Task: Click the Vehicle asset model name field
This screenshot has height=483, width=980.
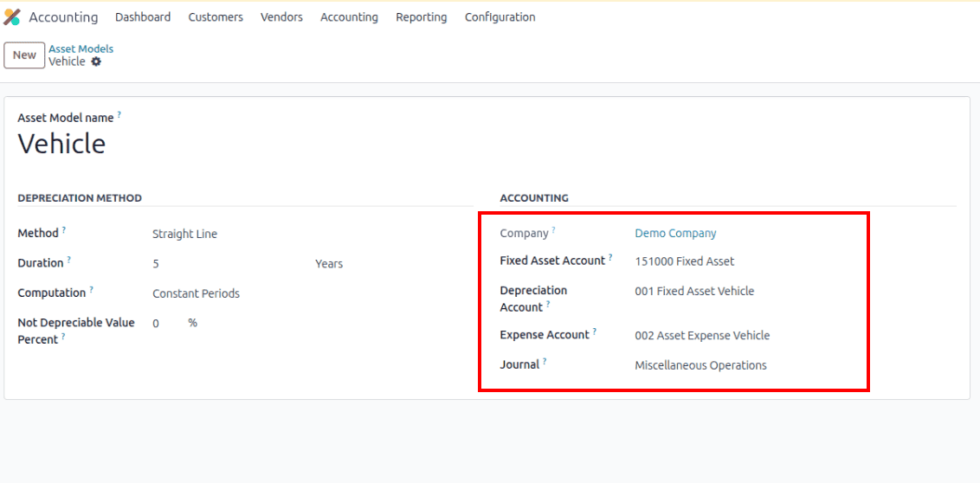Action: click(61, 144)
